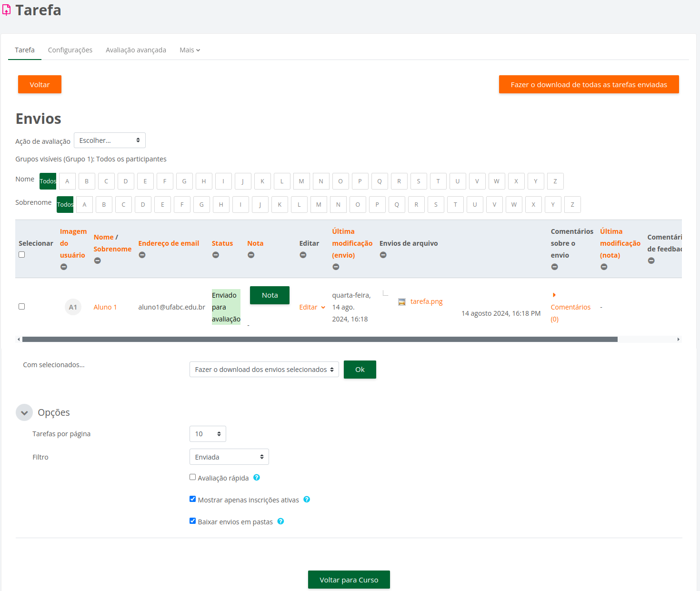Confirm with the Ok button
This screenshot has width=700, height=591.
click(360, 370)
